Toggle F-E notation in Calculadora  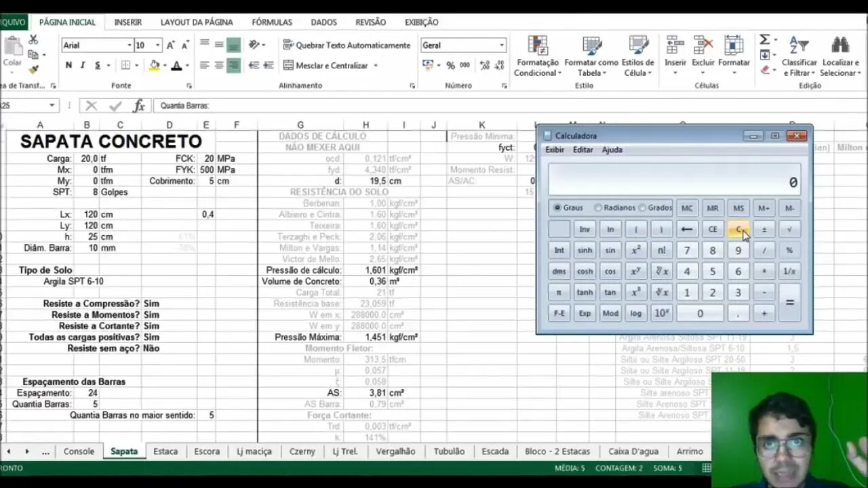[559, 314]
